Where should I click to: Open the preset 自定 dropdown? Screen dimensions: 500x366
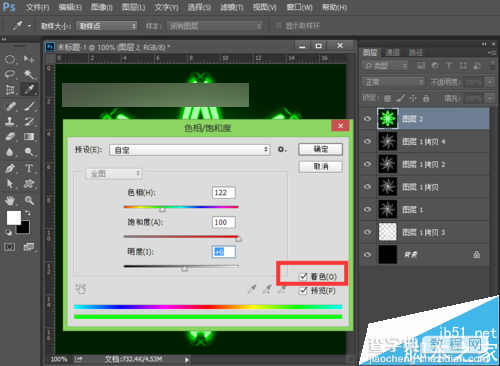(x=190, y=150)
